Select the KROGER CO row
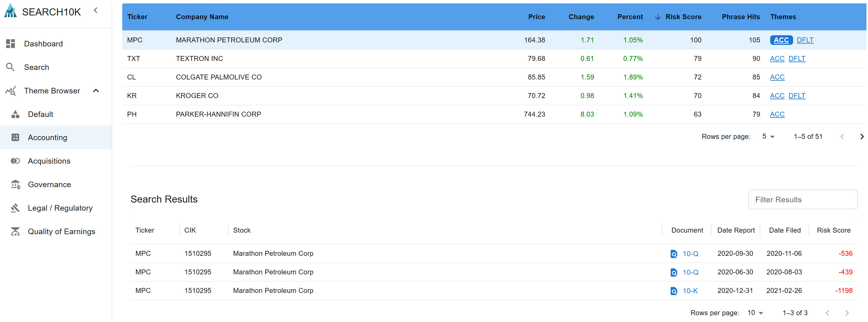Image resolution: width=868 pixels, height=322 pixels. click(x=494, y=96)
